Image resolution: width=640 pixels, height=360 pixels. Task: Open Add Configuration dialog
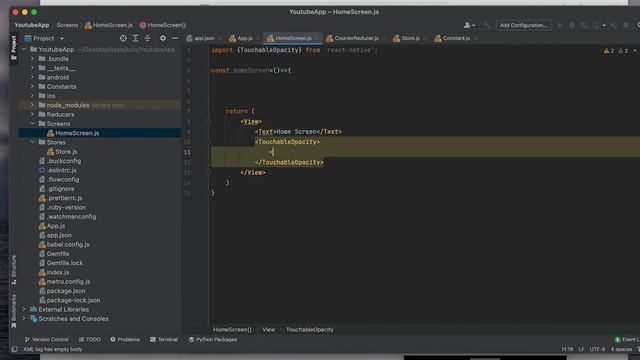coord(523,25)
